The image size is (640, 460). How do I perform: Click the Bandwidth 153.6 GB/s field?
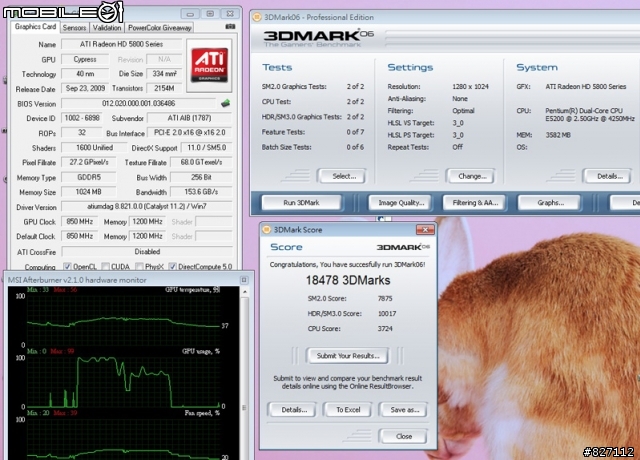pos(201,192)
